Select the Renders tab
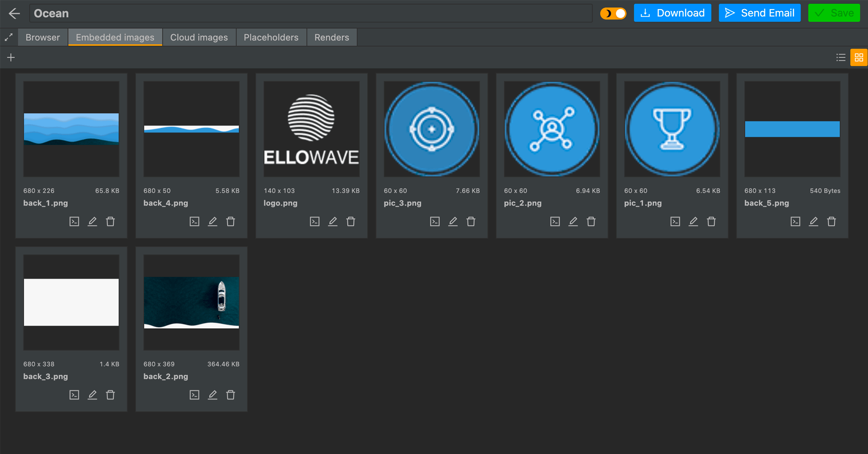Viewport: 868px width, 454px height. (332, 37)
